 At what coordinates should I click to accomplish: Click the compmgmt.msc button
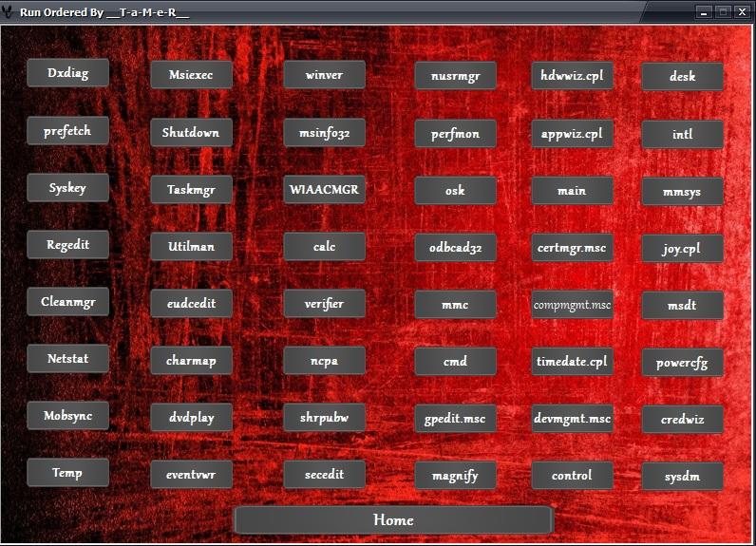point(573,305)
